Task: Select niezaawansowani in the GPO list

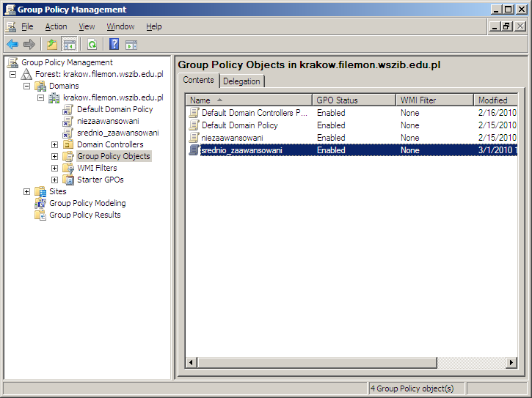Action: tap(351, 138)
